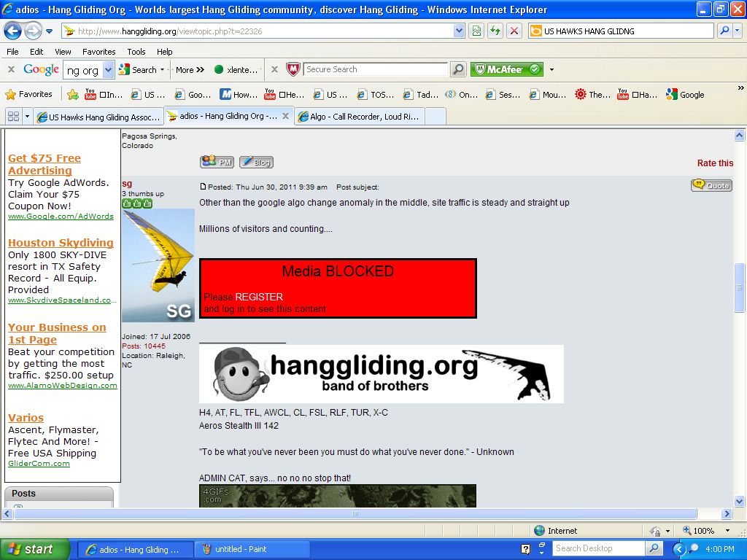Open the Google bookmark in favorites bar
The image size is (747, 560).
pos(686,94)
